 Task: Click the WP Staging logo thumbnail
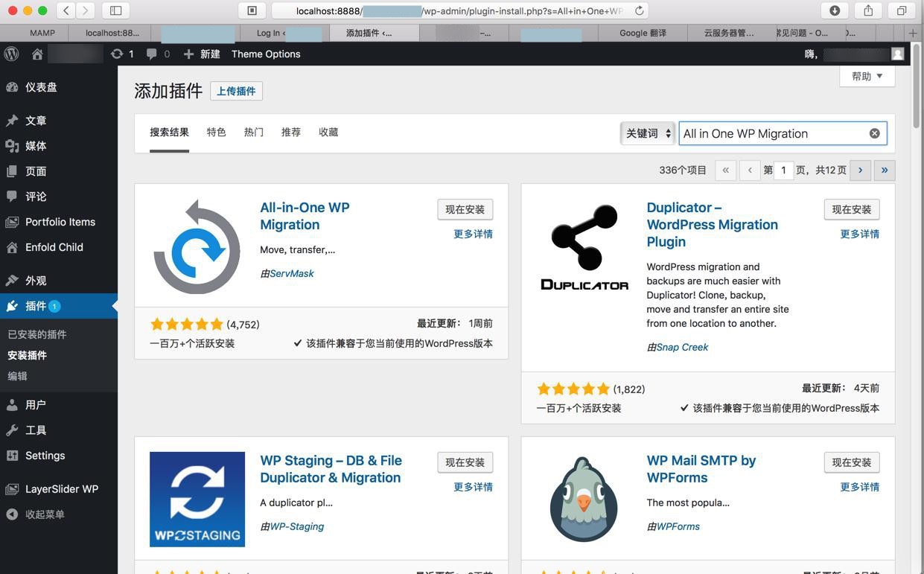tap(197, 500)
